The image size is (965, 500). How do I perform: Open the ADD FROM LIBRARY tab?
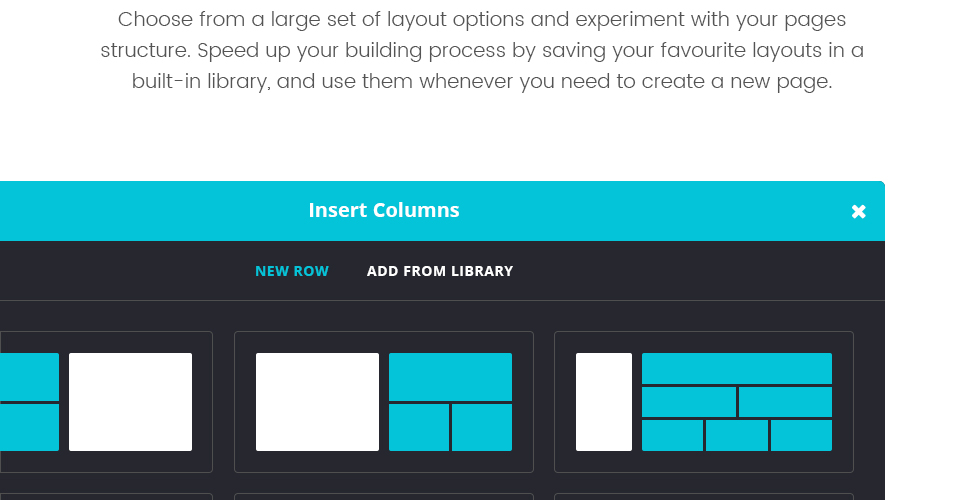pos(439,271)
